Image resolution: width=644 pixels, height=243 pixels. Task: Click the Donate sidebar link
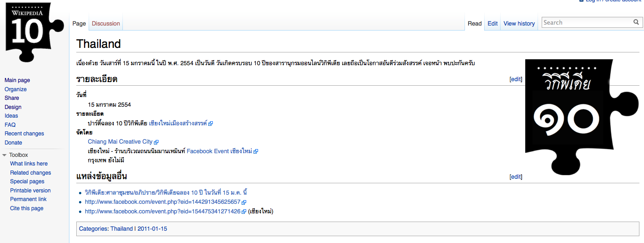[x=13, y=143]
